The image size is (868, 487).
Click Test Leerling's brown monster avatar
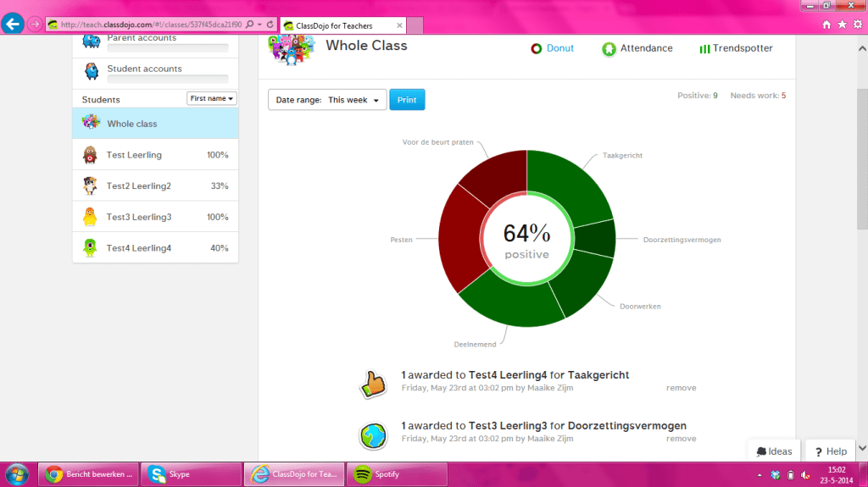point(90,155)
